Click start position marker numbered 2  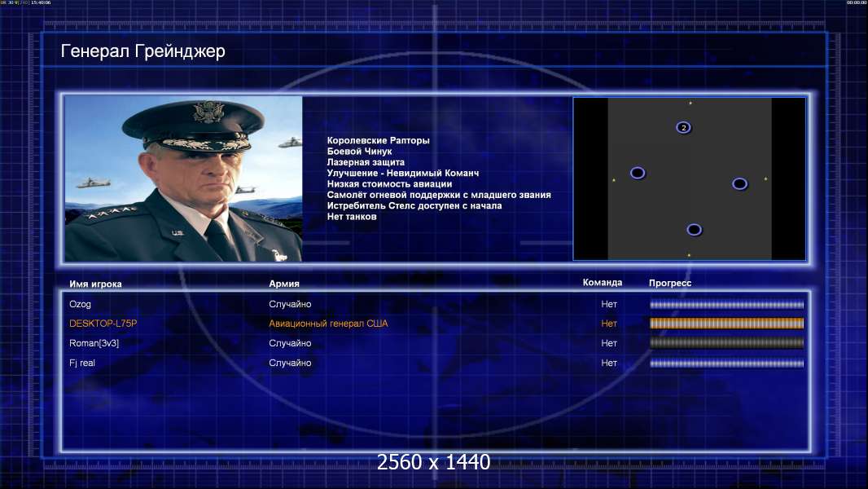pos(684,128)
